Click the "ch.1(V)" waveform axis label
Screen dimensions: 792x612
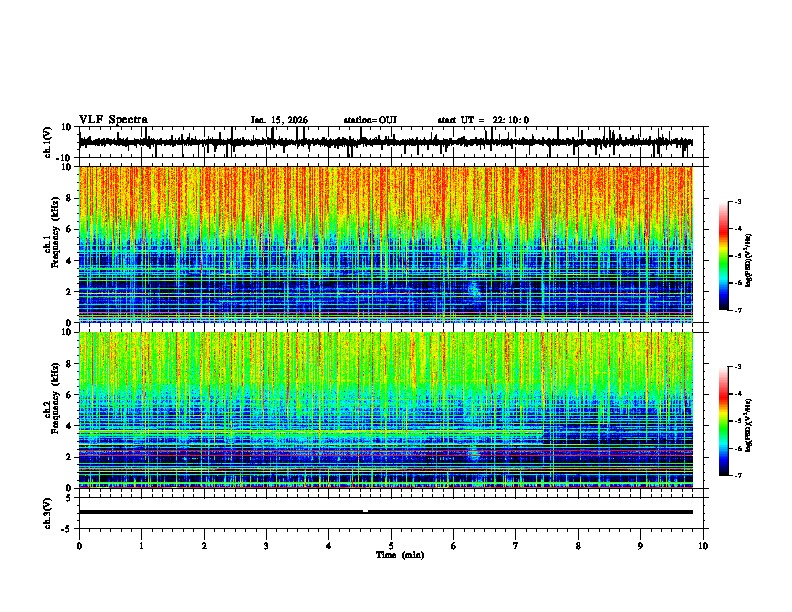[x=48, y=142]
